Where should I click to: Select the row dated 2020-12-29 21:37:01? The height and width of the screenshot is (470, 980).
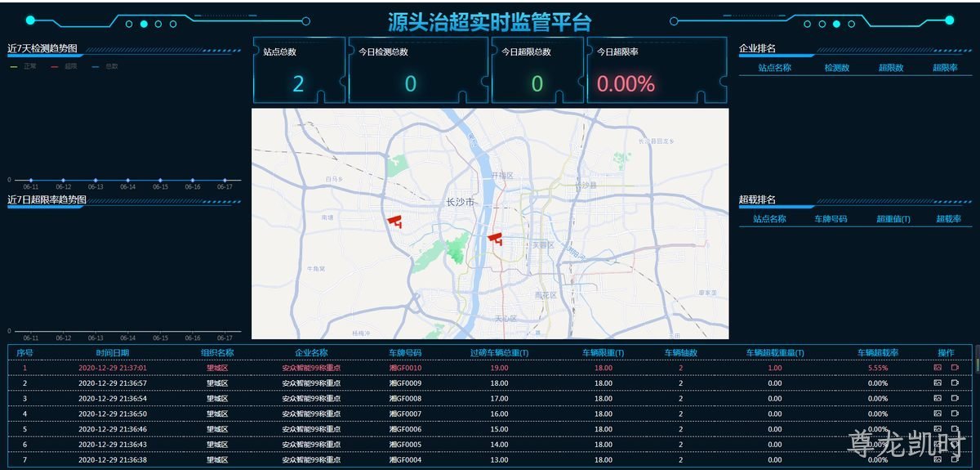(490, 368)
